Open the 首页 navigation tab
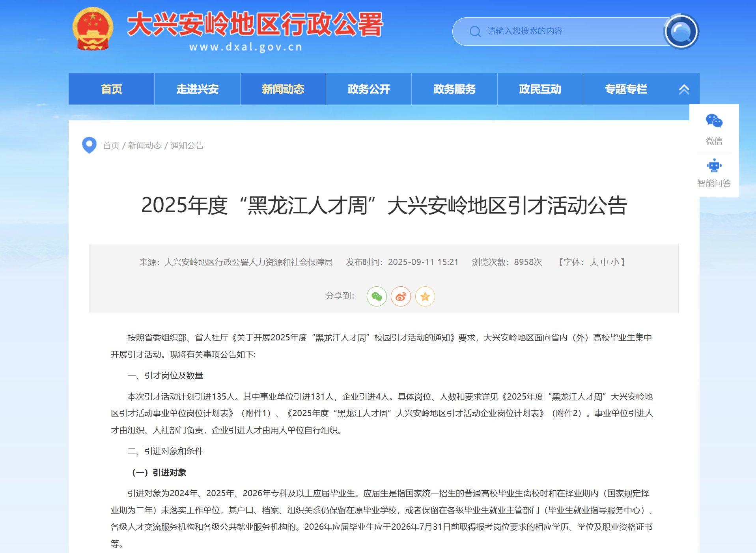Screen dimensions: 756x553 coord(112,89)
